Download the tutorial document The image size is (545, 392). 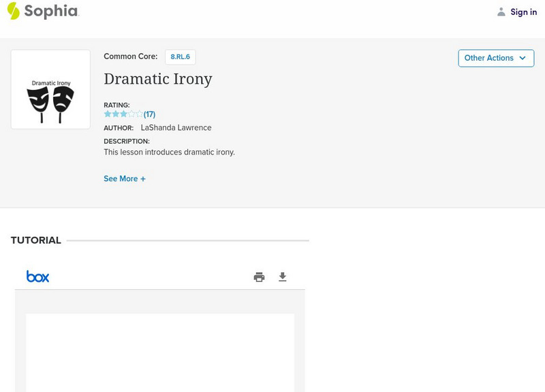point(283,277)
